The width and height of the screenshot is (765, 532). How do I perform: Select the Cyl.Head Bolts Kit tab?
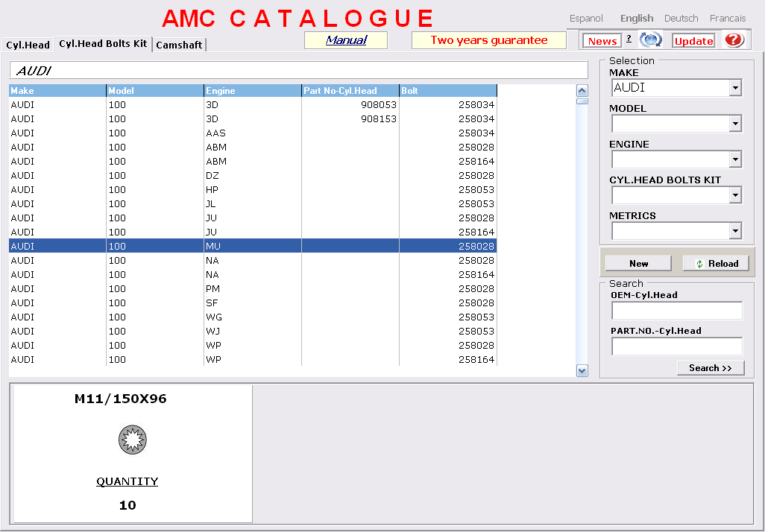tap(103, 43)
